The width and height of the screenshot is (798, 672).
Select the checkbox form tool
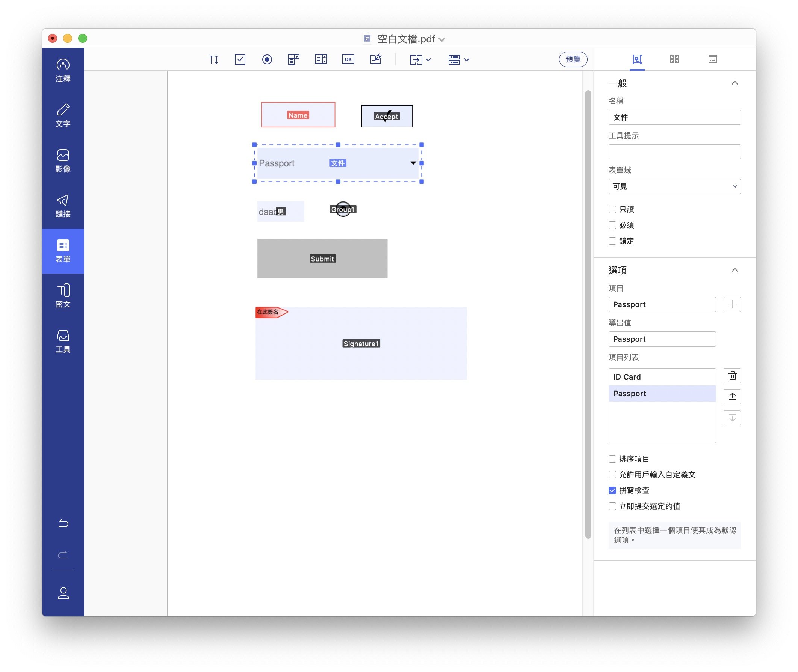pyautogui.click(x=240, y=59)
